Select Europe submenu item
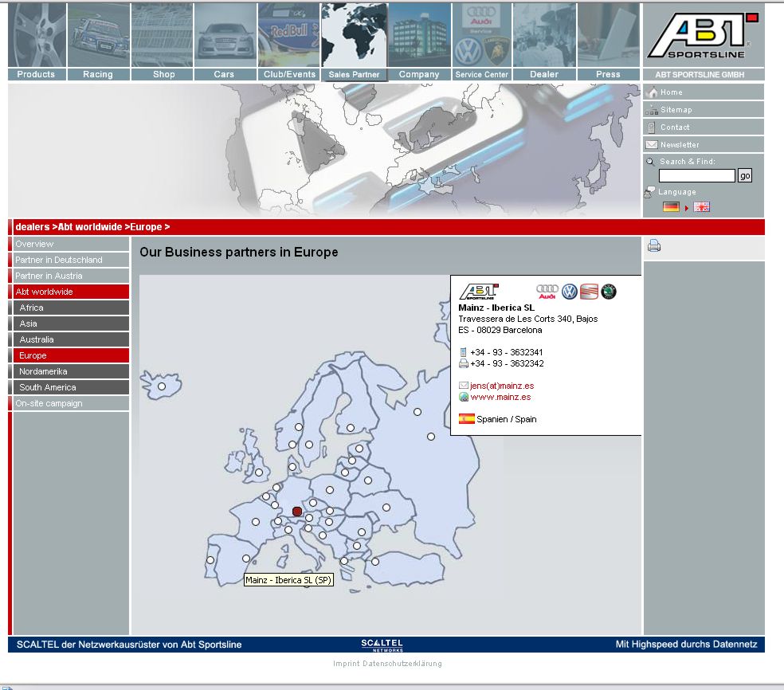This screenshot has height=690, width=784. (x=69, y=355)
